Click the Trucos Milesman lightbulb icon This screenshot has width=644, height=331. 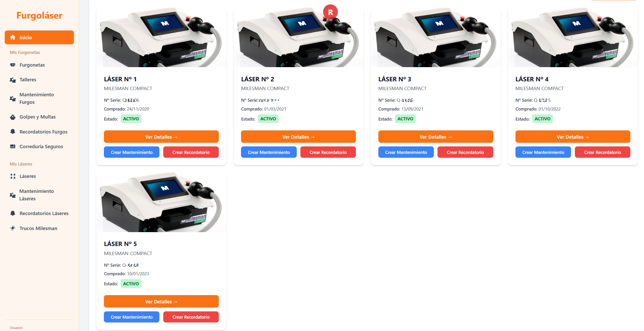click(13, 228)
